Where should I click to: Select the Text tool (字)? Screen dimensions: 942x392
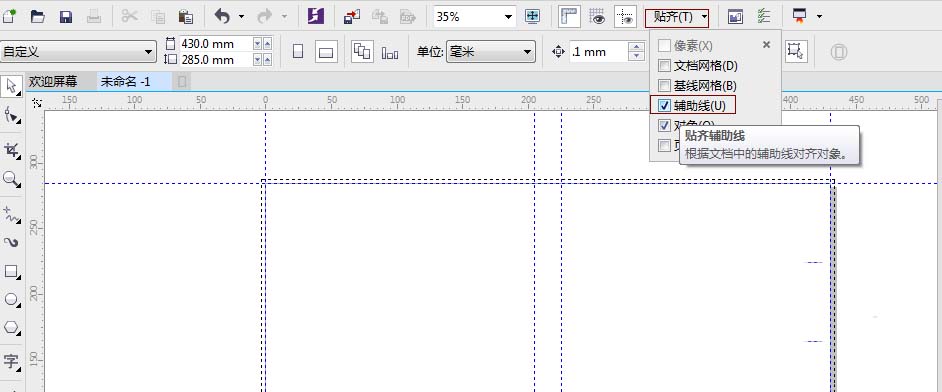(11, 361)
